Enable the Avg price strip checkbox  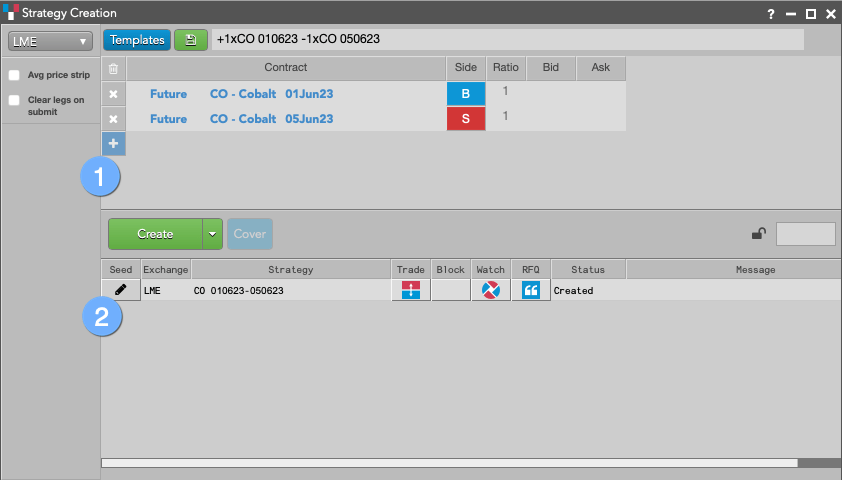[14, 75]
